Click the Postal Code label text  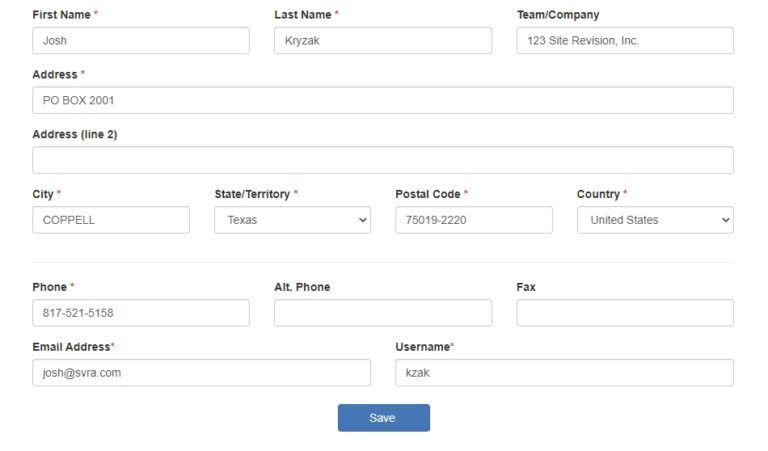coord(428,194)
